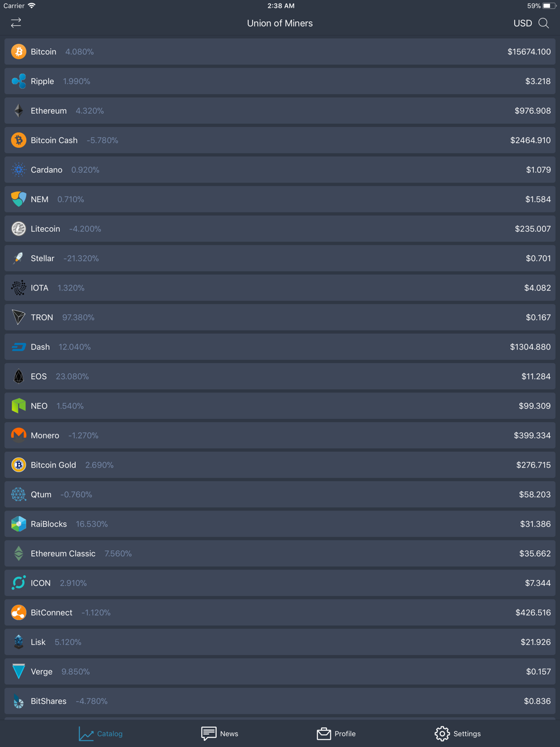This screenshot has height=747, width=560.
Task: Select the Ethereum Classic coin name
Action: pos(63,554)
